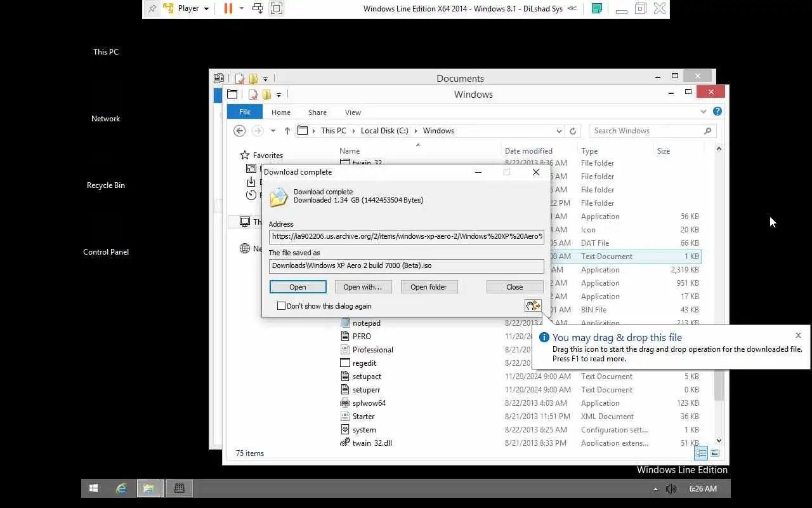Click Close button in Download complete dialog
Screen dimensions: 812x508
pos(514,287)
